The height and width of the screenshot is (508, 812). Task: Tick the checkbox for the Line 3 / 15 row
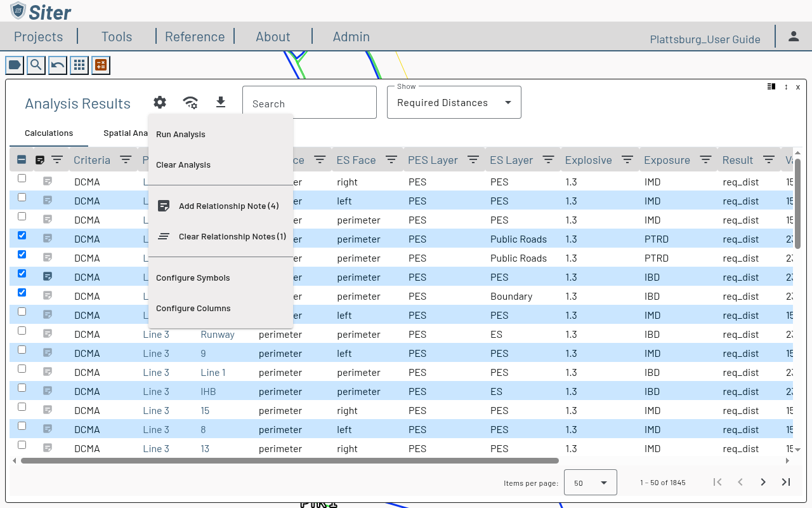click(x=22, y=407)
